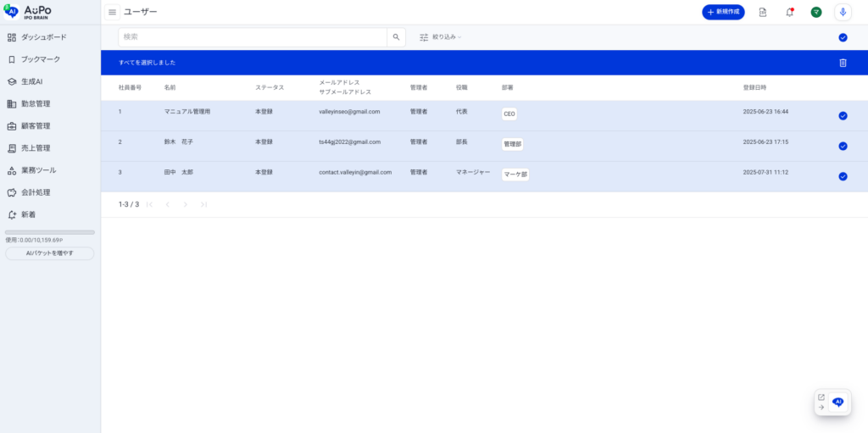Click the green user avatar icon
Viewport: 868px width, 433px height.
[815, 12]
